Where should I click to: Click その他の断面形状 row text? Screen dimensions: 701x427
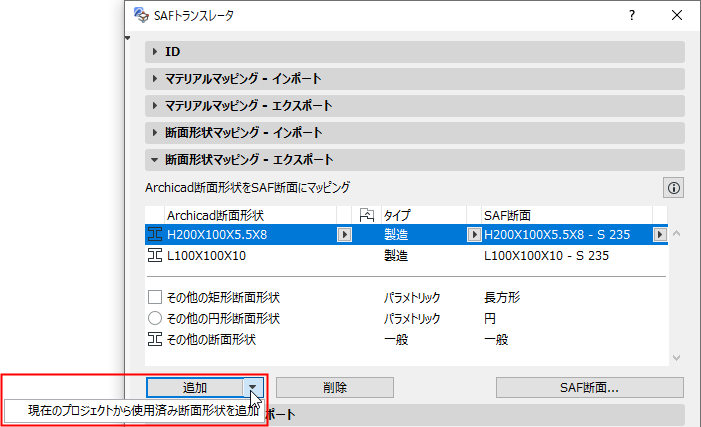point(211,339)
